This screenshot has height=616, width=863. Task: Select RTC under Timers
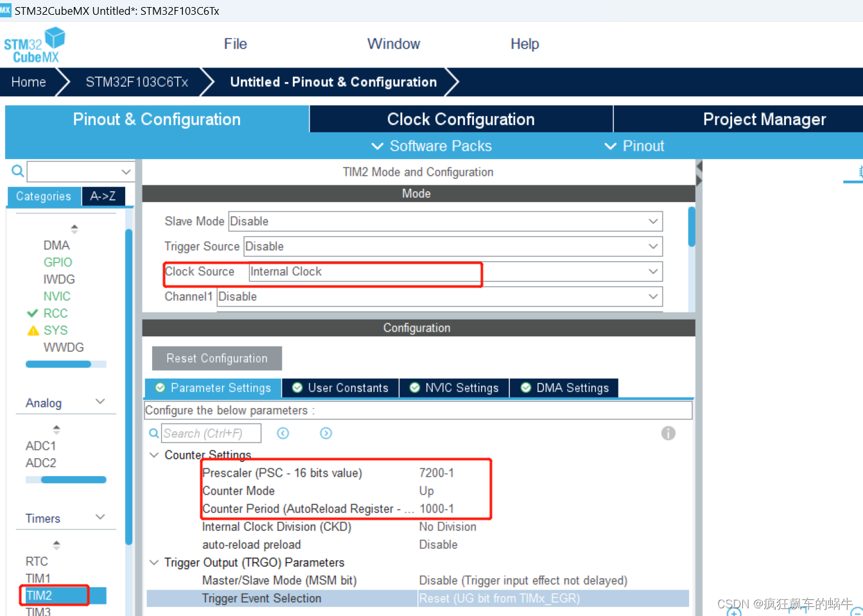click(x=37, y=561)
